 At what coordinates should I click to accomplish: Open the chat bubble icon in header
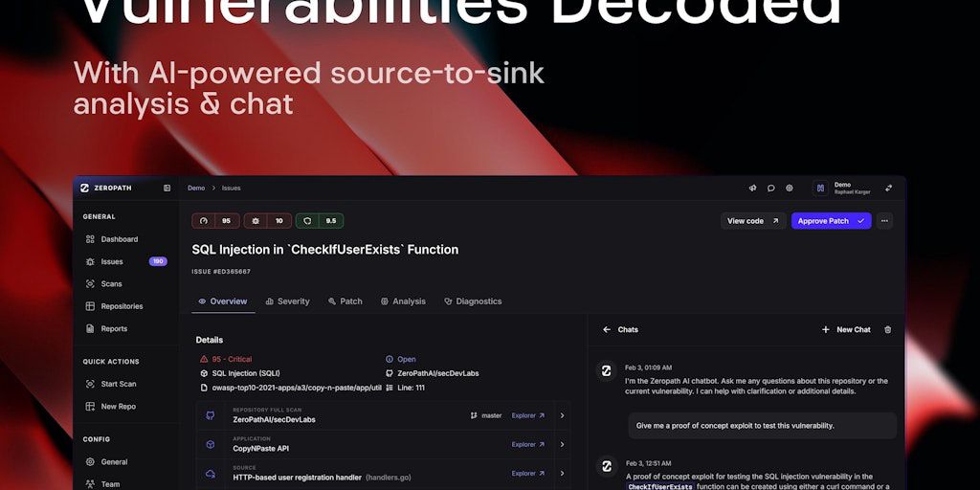click(x=771, y=189)
